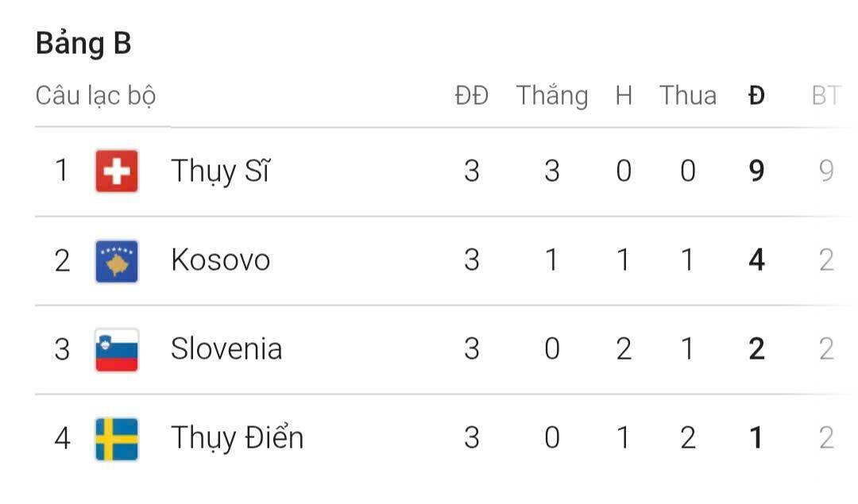Select the Thụy Điển team name
858x504 pixels.
[237, 438]
